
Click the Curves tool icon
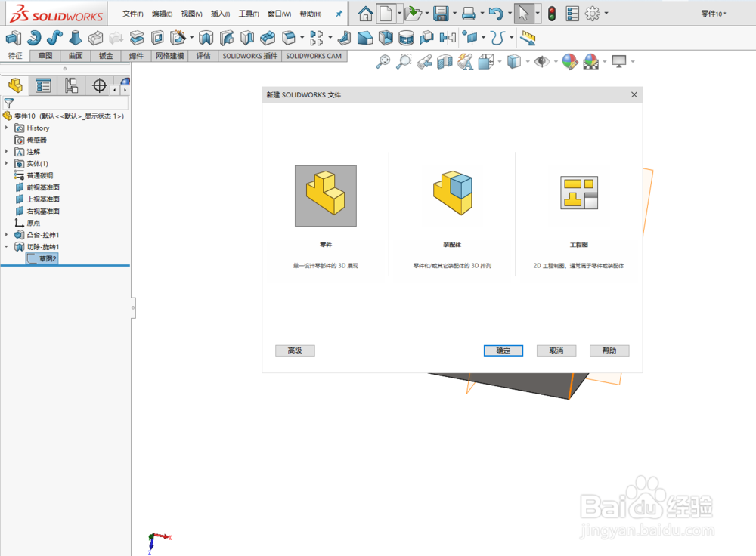click(x=497, y=38)
